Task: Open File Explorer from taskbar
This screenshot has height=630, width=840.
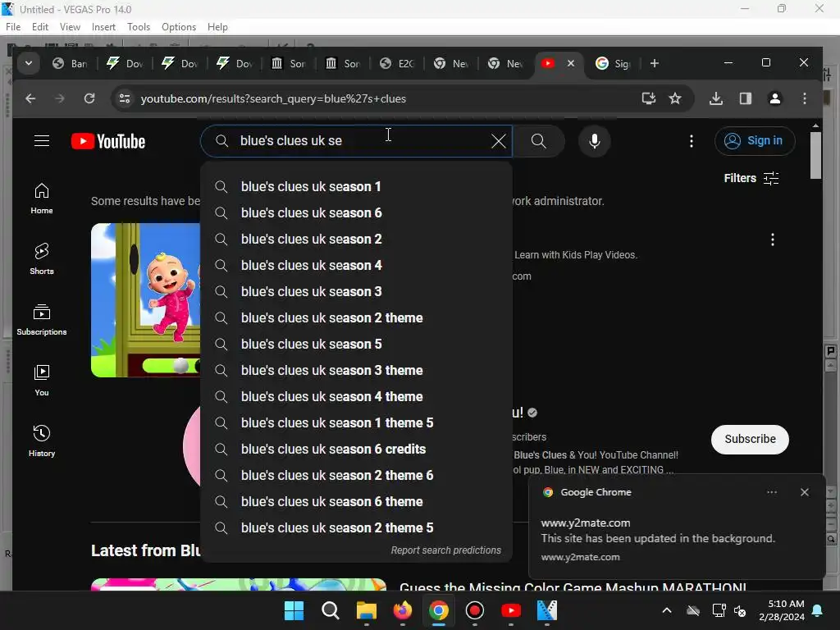Action: [x=367, y=610]
